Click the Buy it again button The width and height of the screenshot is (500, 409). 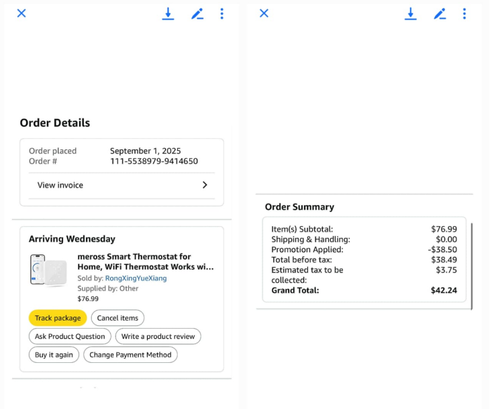pos(54,355)
